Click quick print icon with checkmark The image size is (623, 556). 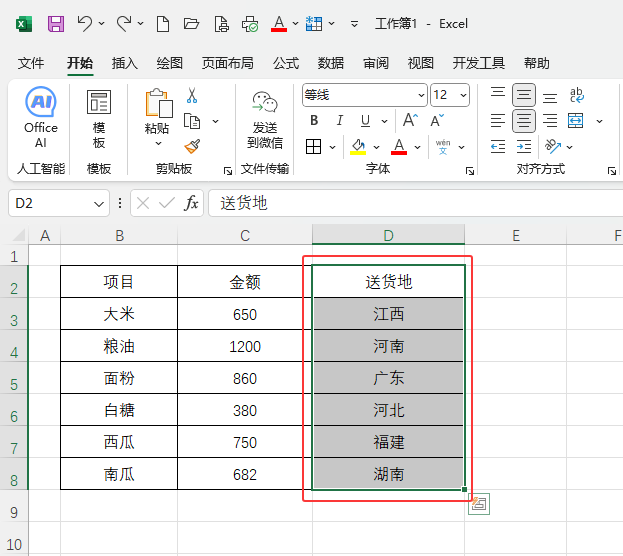[250, 24]
